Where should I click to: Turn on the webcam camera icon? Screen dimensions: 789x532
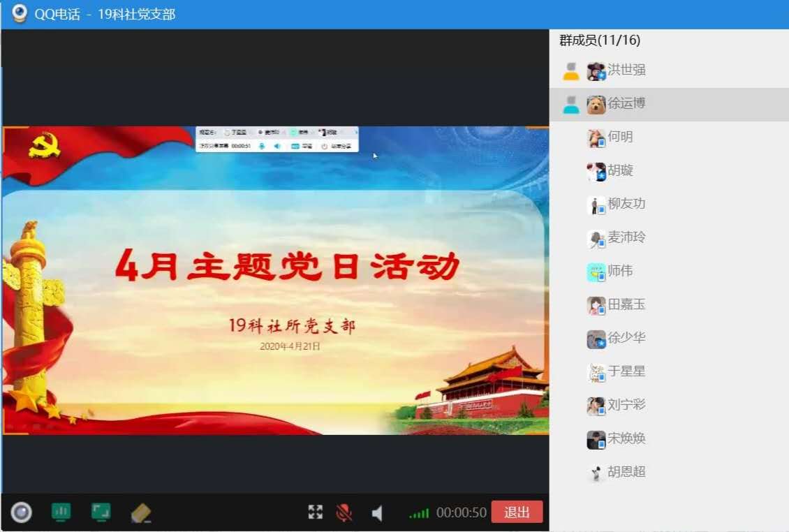point(22,512)
